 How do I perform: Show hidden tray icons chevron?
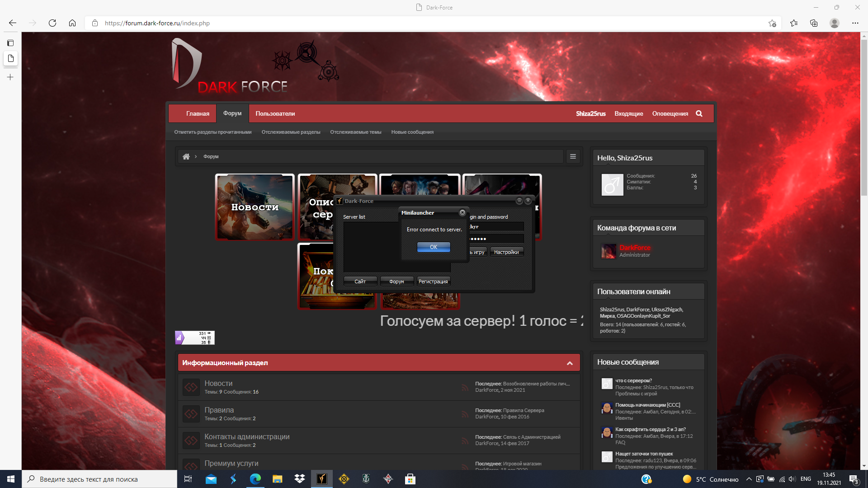(x=749, y=479)
